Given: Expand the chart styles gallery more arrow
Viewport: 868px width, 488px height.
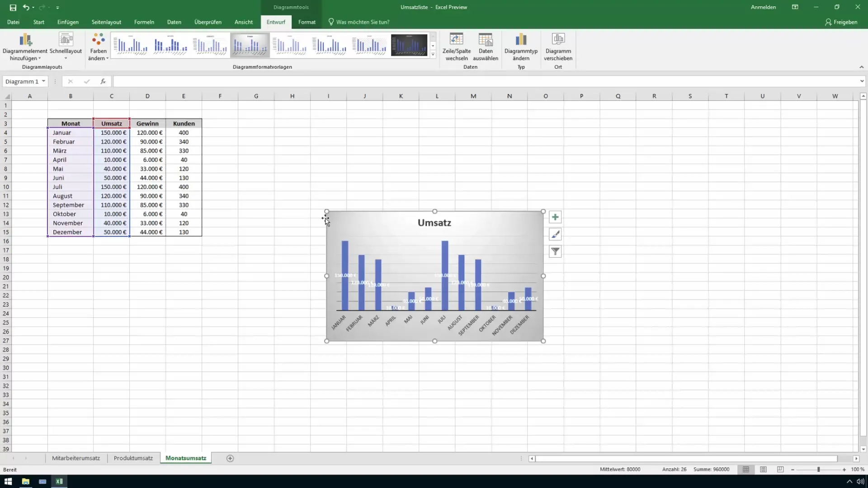Looking at the screenshot, I should tap(433, 54).
